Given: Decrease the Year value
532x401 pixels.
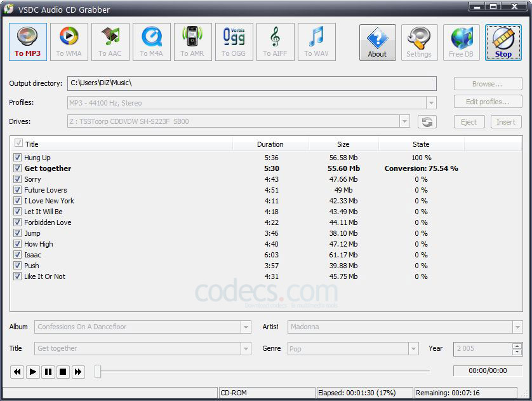Looking at the screenshot, I should (x=517, y=352).
